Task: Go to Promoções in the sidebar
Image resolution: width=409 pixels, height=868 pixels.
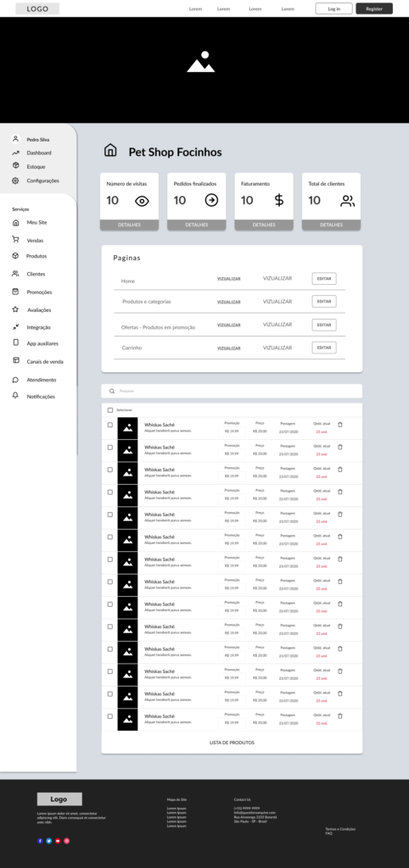Action: pos(39,292)
